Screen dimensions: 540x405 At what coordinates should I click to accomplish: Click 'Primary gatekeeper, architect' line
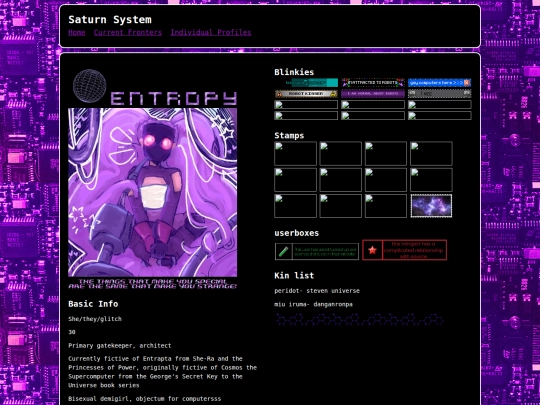coord(120,345)
